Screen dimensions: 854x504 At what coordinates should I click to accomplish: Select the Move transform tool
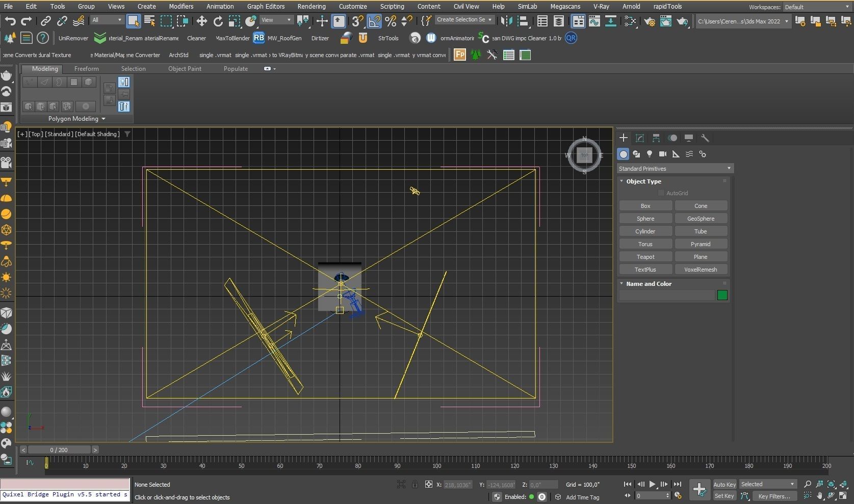(x=201, y=21)
